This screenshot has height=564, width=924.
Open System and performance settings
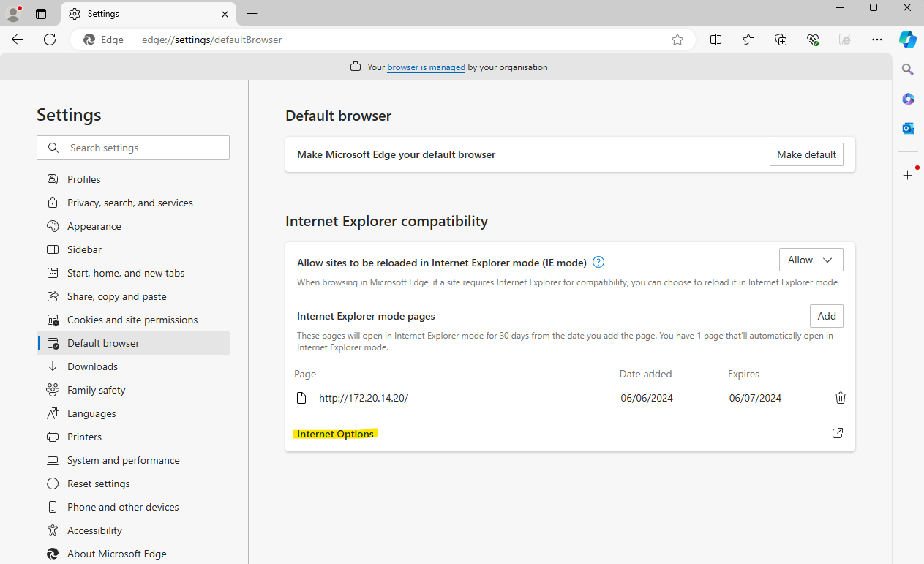pos(133,460)
